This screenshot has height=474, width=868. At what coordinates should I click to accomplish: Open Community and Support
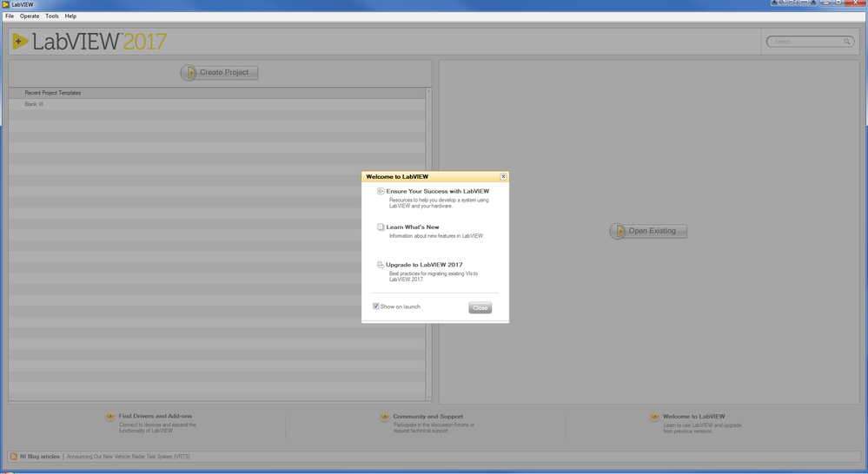pyautogui.click(x=427, y=417)
